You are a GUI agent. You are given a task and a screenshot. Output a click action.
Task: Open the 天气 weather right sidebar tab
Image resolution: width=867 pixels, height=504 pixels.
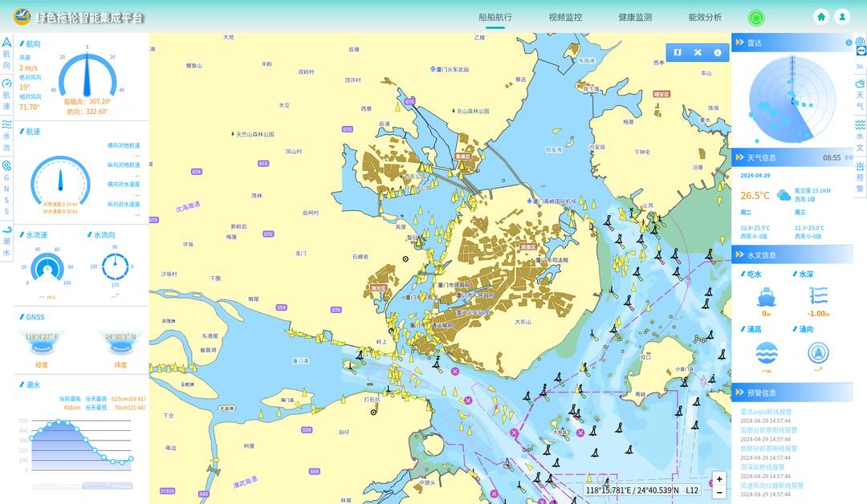860,95
